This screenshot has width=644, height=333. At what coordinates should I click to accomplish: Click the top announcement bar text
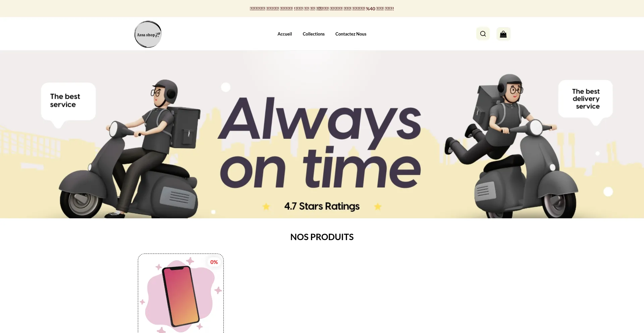pyautogui.click(x=322, y=9)
